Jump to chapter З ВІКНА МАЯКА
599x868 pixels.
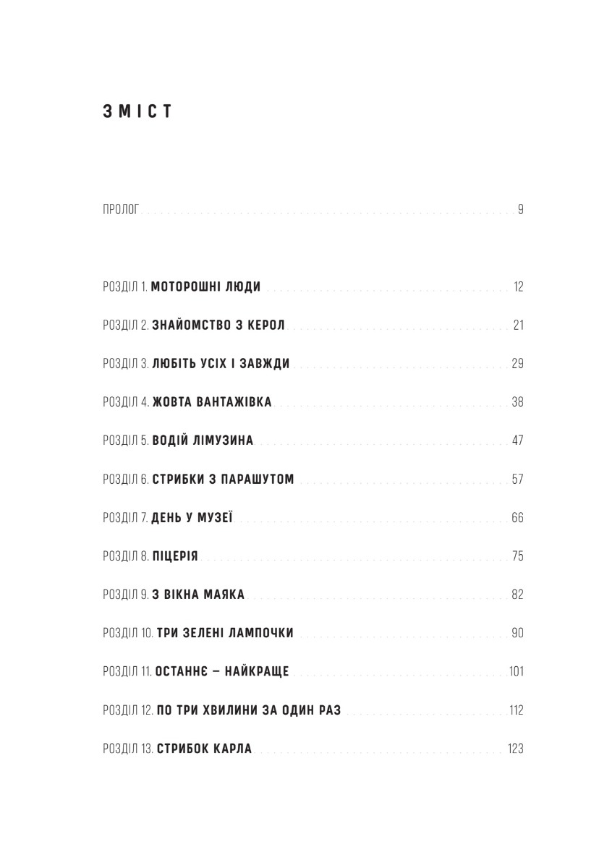coord(313,595)
